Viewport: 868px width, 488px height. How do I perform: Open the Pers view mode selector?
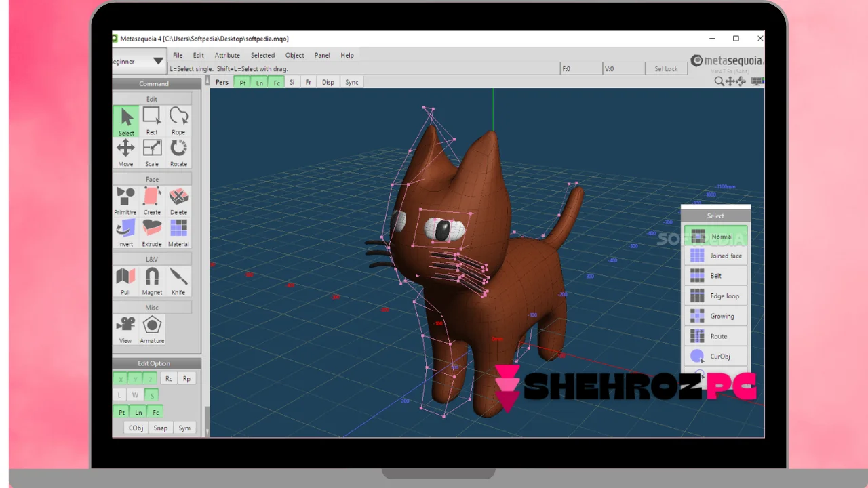click(x=222, y=82)
